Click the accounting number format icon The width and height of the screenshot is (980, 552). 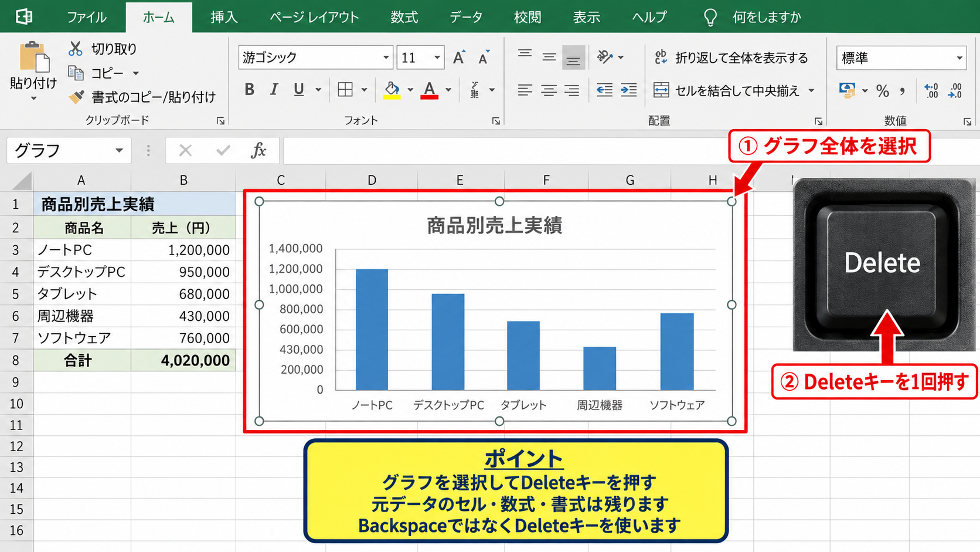847,90
